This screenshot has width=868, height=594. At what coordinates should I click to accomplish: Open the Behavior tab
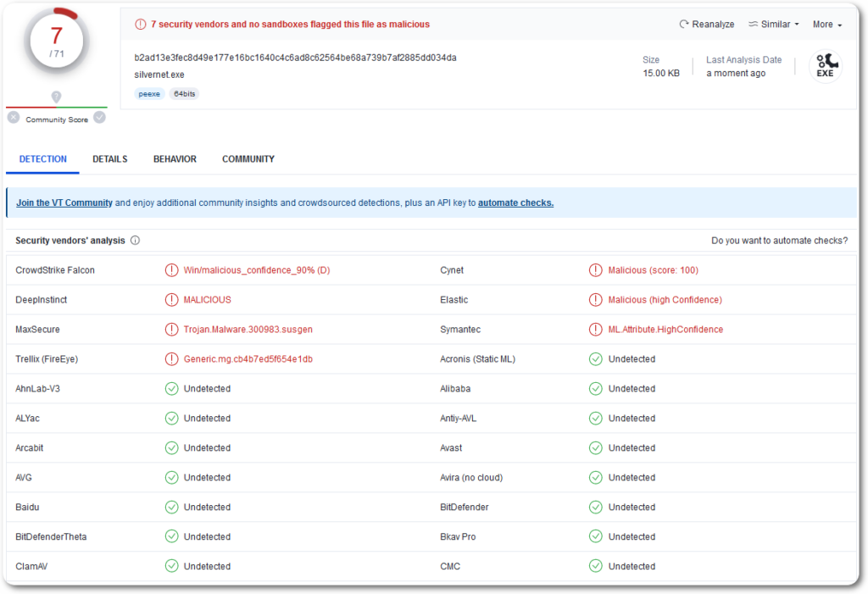[175, 159]
